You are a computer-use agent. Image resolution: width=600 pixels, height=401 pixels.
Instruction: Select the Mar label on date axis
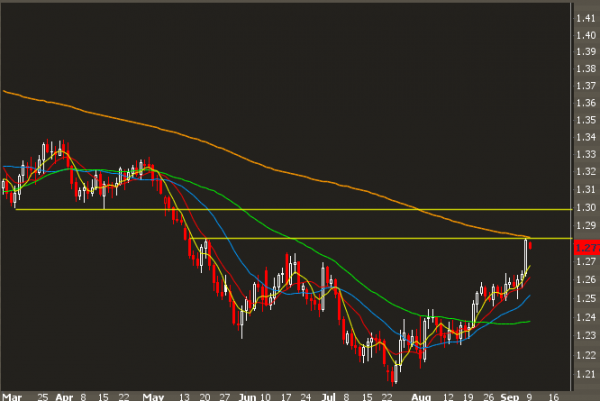click(10, 394)
